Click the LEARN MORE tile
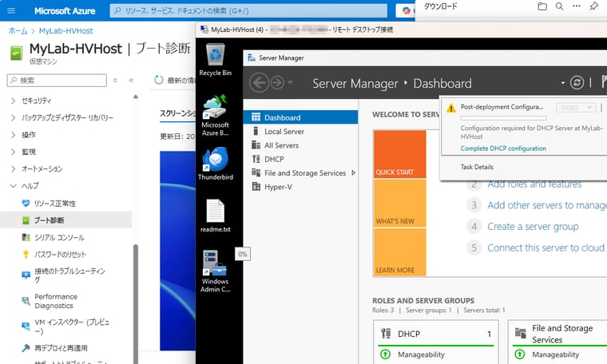Image resolution: width=607 pixels, height=364 pixels. pyautogui.click(x=400, y=251)
